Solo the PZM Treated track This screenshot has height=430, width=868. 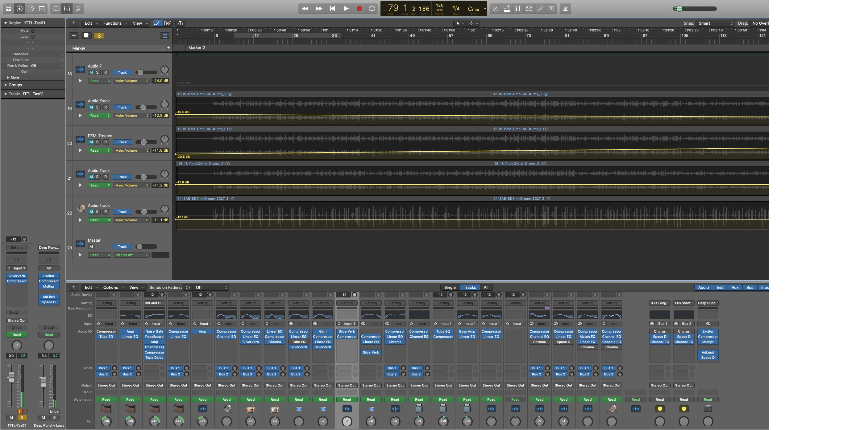pos(98,142)
